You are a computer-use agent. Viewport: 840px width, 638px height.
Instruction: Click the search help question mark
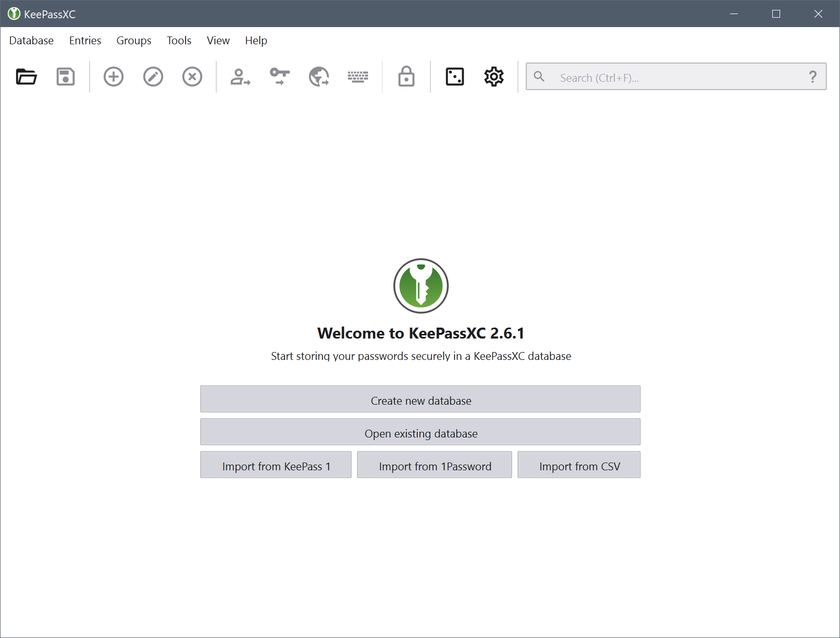point(813,77)
